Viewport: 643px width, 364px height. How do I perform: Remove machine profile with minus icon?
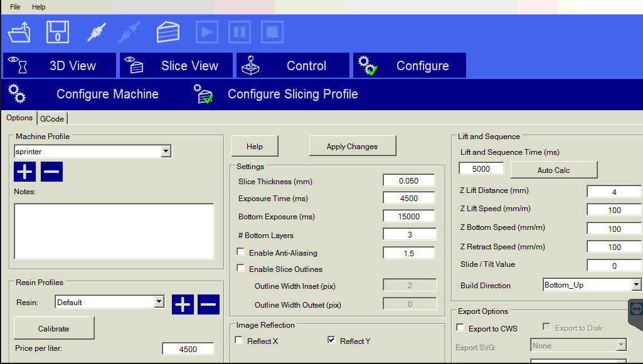coord(51,171)
